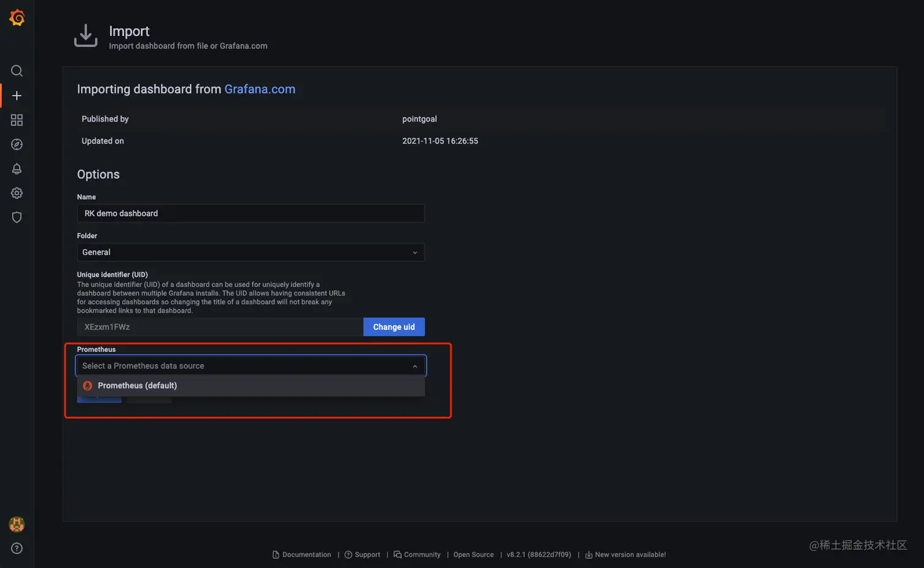Follow the Grafana.com link in heading
The height and width of the screenshot is (568, 924).
pos(260,89)
